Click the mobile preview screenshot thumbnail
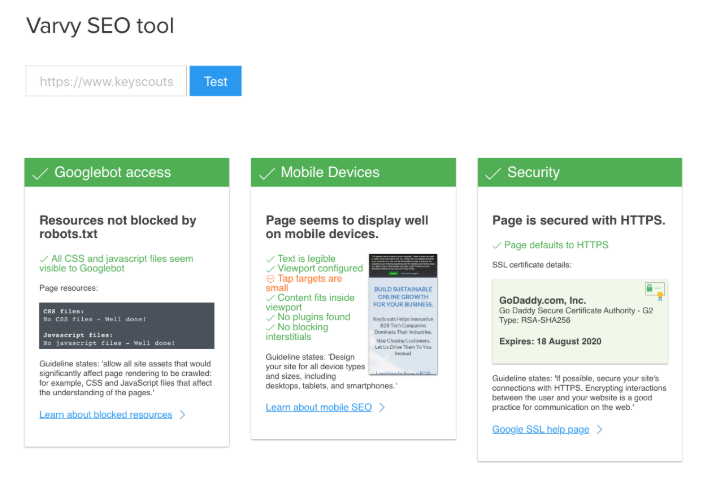Screen dimensions: 706x482 403,314
